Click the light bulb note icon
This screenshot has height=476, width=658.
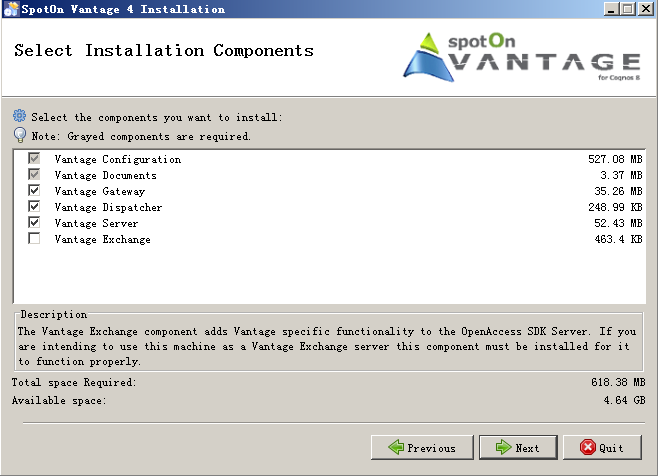pyautogui.click(x=20, y=135)
